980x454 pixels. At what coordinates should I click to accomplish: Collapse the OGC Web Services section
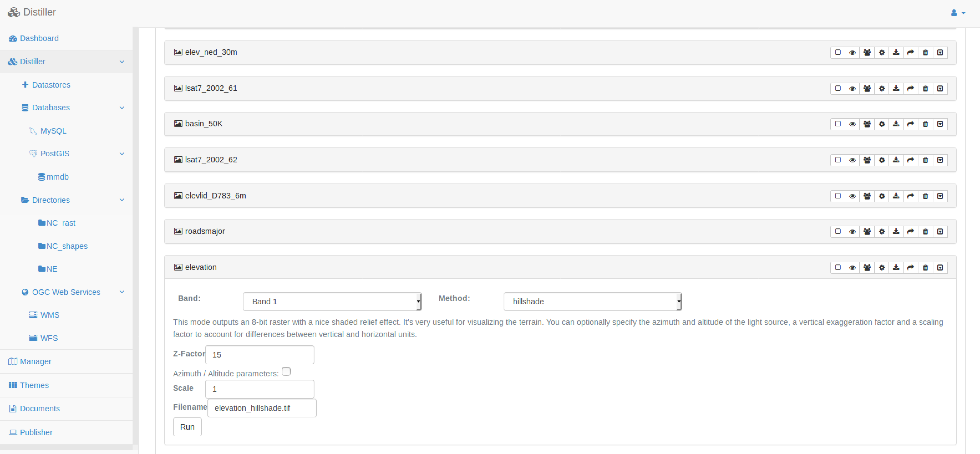(x=122, y=292)
